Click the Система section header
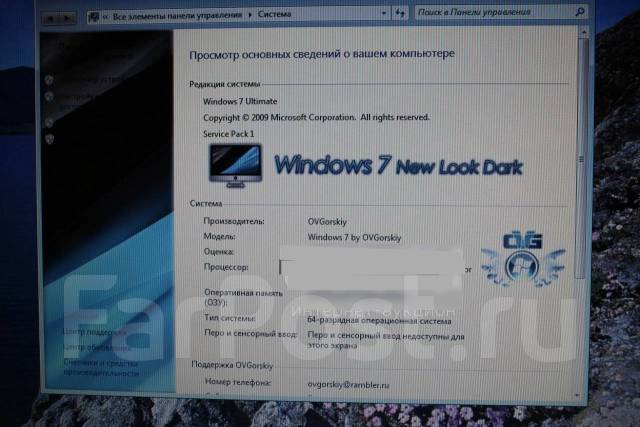Screen dimensions: 640x427 tap(206, 203)
